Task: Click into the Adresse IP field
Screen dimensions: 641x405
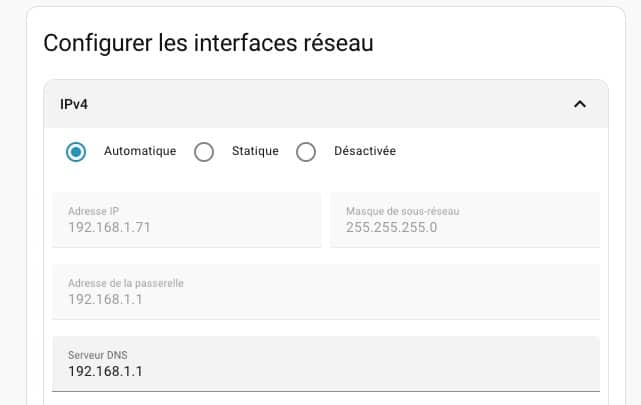Action: (x=186, y=220)
